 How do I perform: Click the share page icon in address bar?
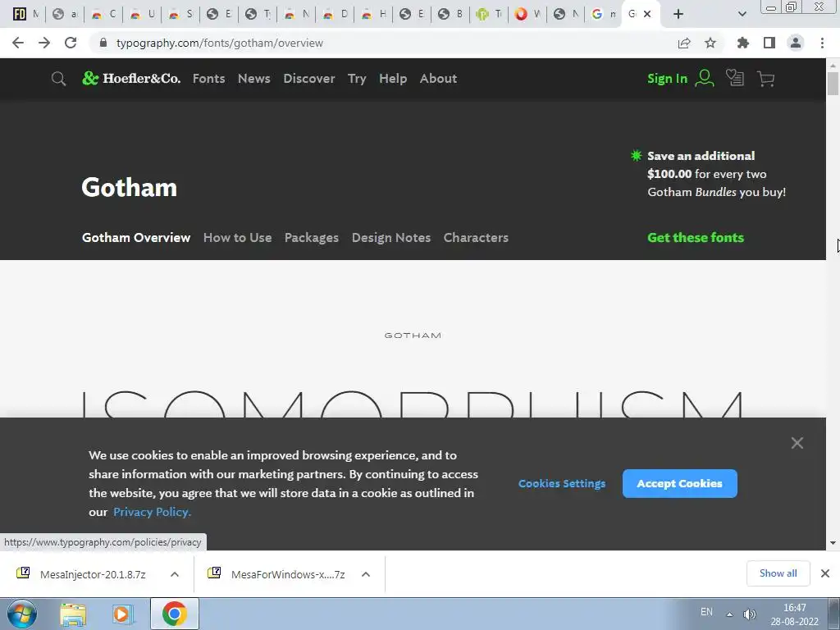[684, 43]
